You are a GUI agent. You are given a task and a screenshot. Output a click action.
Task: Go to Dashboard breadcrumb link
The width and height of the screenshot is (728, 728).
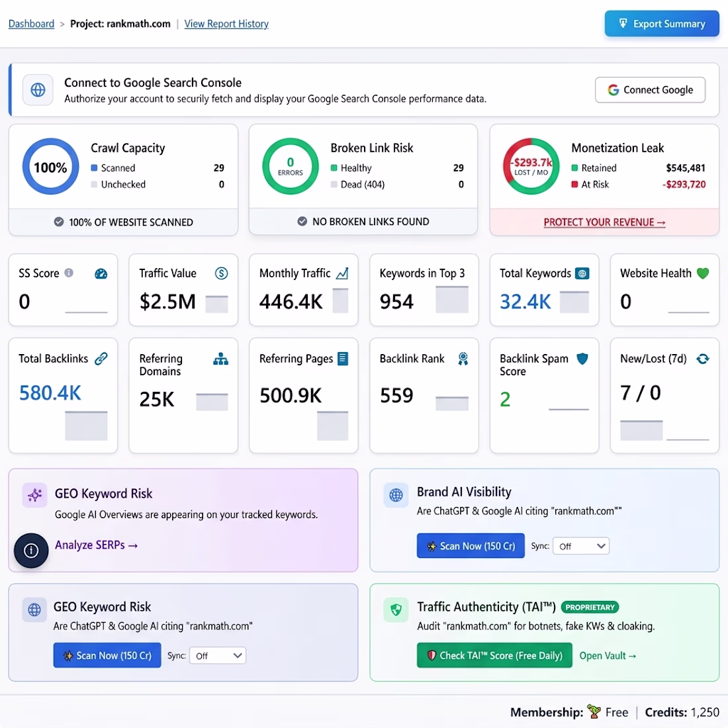(x=31, y=24)
